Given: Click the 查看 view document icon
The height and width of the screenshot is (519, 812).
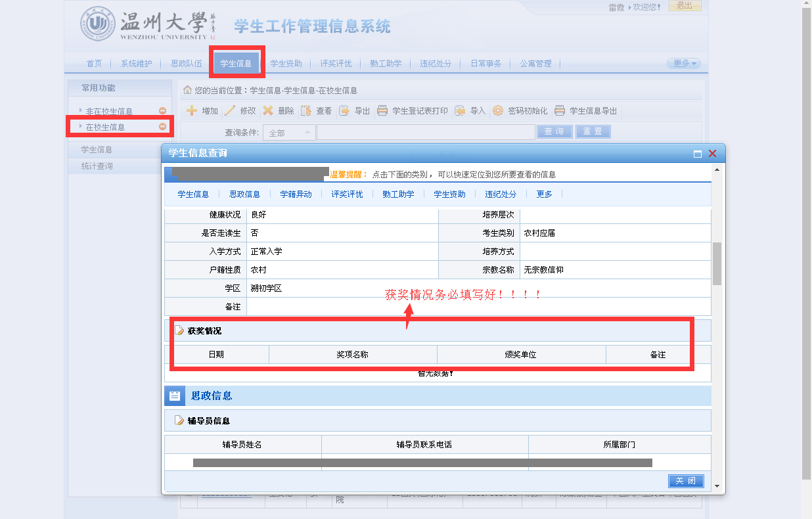Looking at the screenshot, I should [306, 111].
